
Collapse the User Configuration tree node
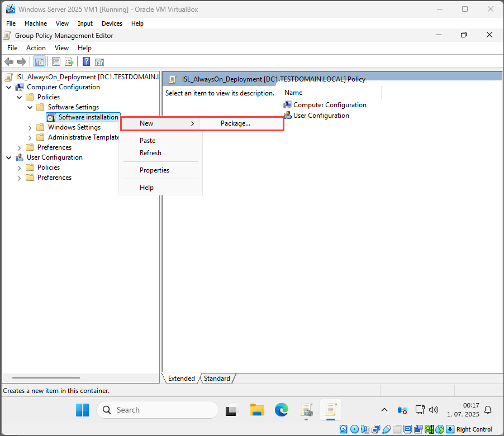pyautogui.click(x=9, y=157)
